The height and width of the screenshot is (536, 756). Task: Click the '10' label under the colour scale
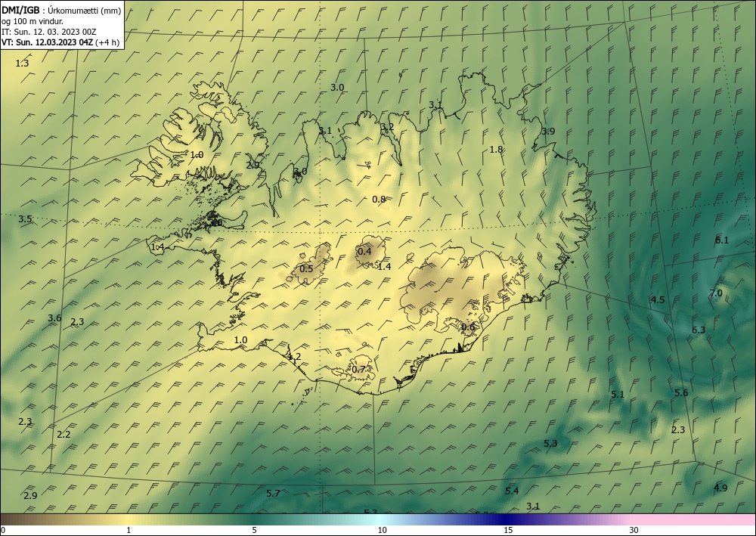(383, 530)
